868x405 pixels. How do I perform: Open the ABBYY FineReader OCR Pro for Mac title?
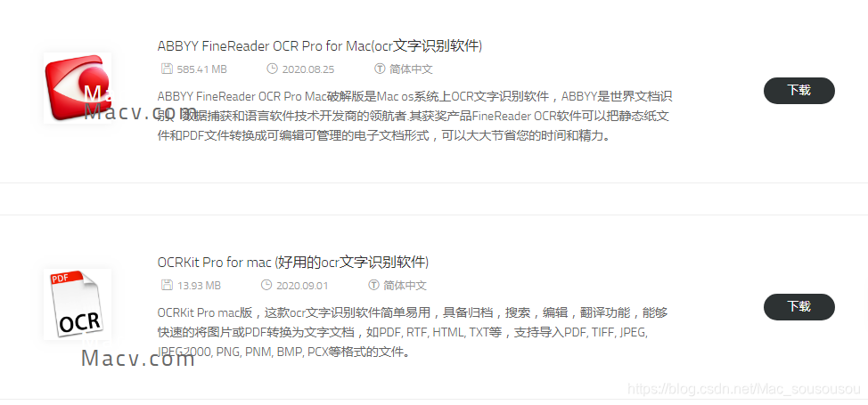click(x=320, y=46)
